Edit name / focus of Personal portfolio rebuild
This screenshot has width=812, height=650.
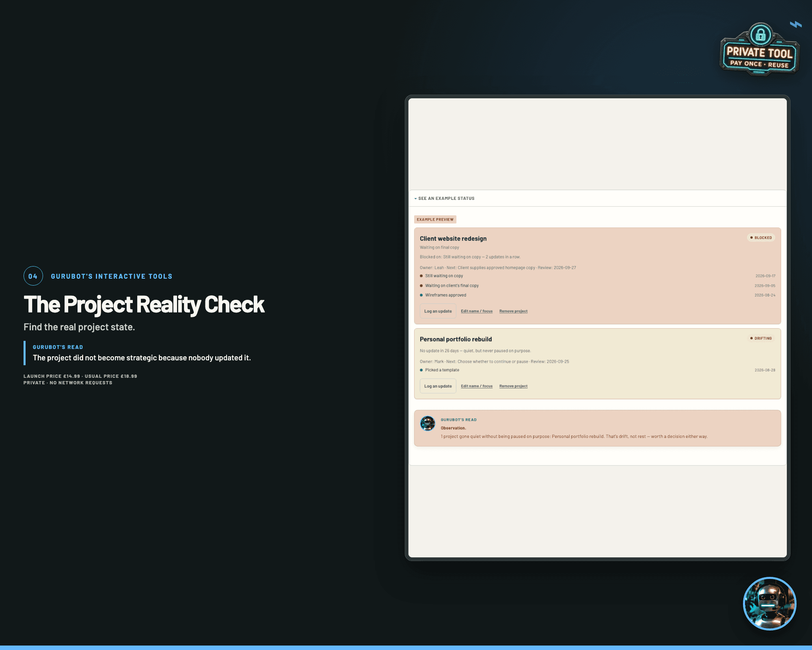point(477,386)
